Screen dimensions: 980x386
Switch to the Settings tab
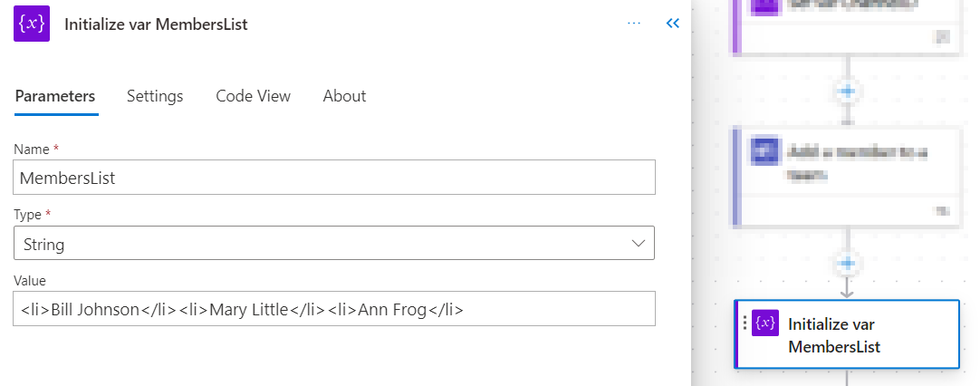tap(155, 96)
